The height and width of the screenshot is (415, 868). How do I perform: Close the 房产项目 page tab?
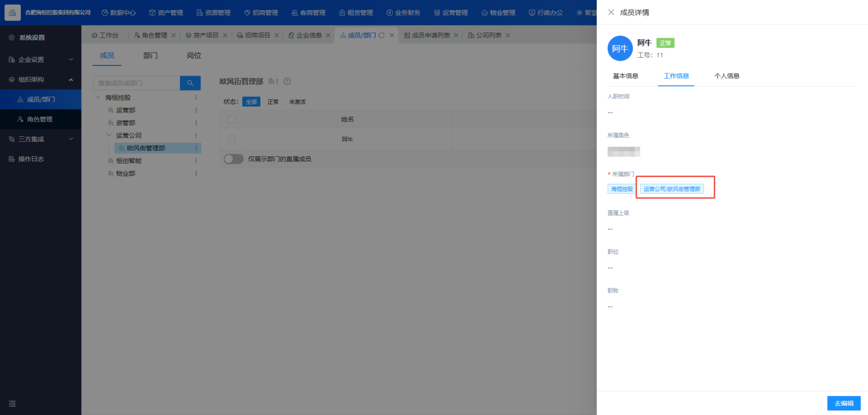tap(225, 35)
